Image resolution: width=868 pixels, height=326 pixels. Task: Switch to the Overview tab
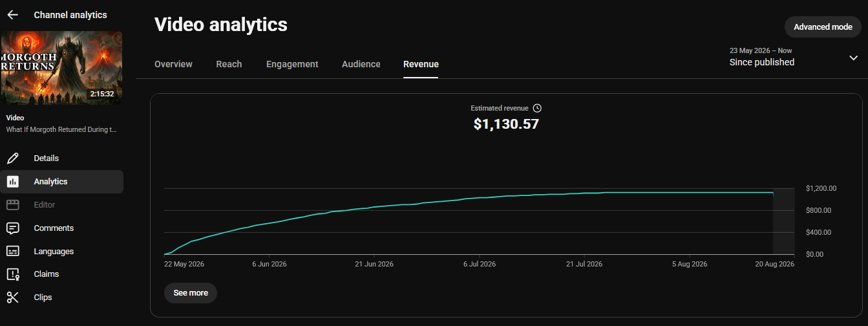[173, 64]
